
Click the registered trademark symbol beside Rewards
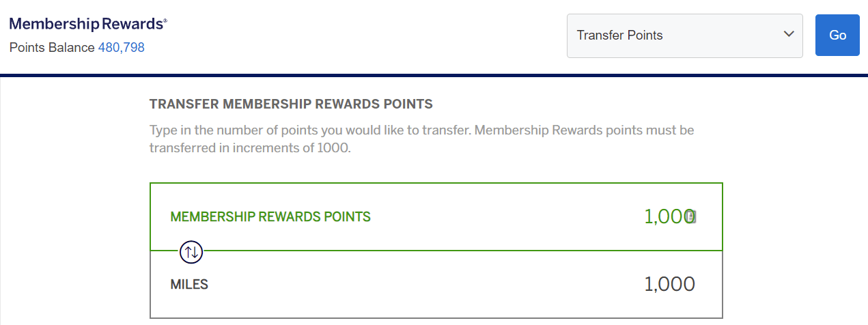tap(165, 21)
